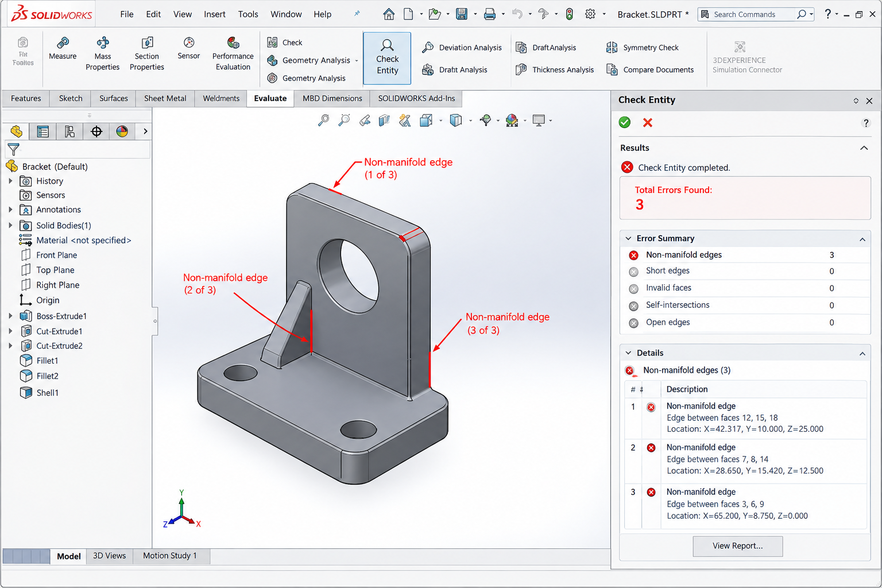Open Options gear icon

tap(590, 14)
